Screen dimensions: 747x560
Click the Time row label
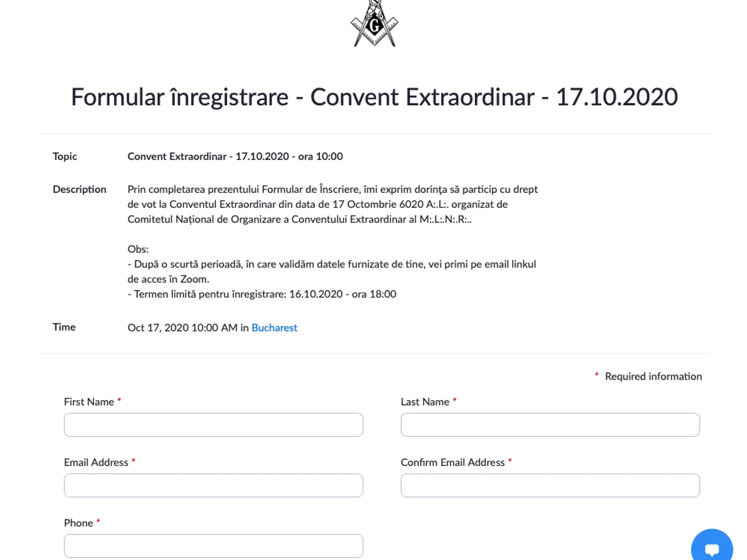coord(64,327)
